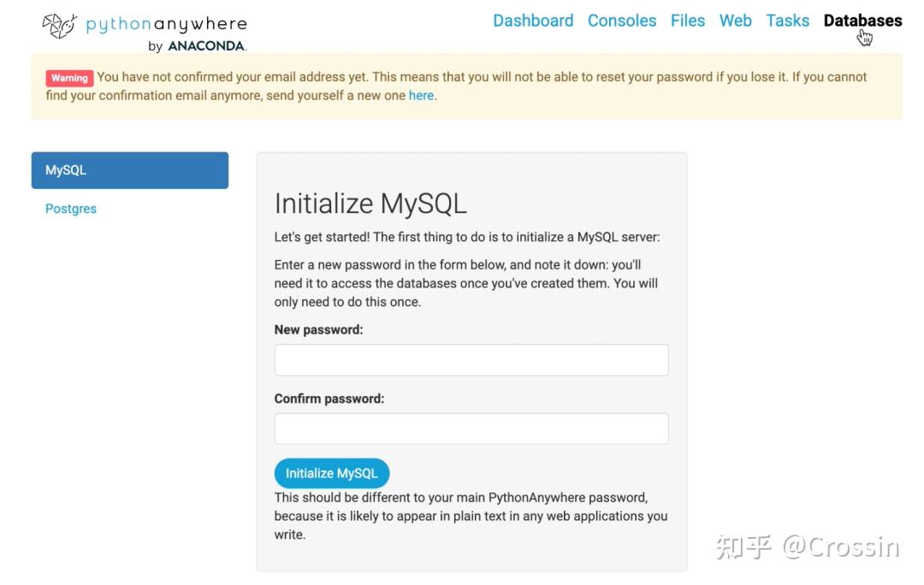Click the "by ANACONDA" text under logo
Viewport: 924px width, 585px height.
(x=197, y=46)
